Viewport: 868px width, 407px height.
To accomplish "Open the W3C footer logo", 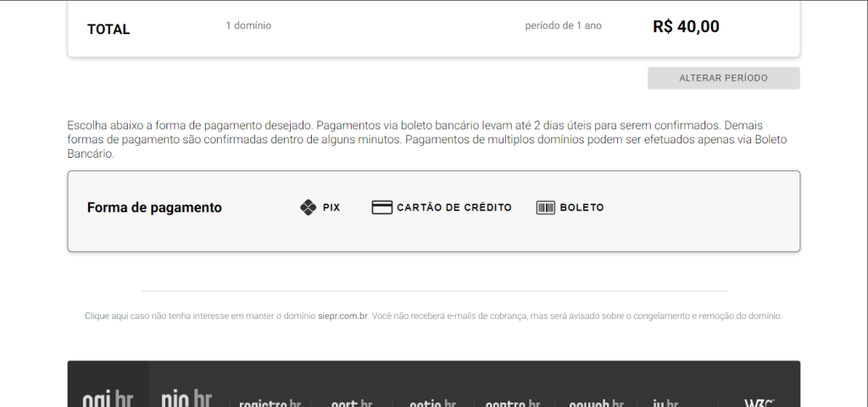I will [759, 403].
